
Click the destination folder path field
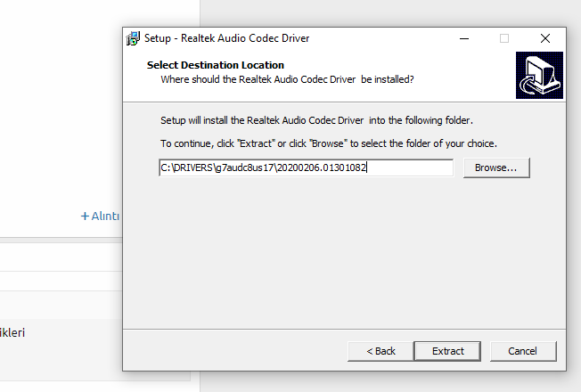click(x=306, y=167)
